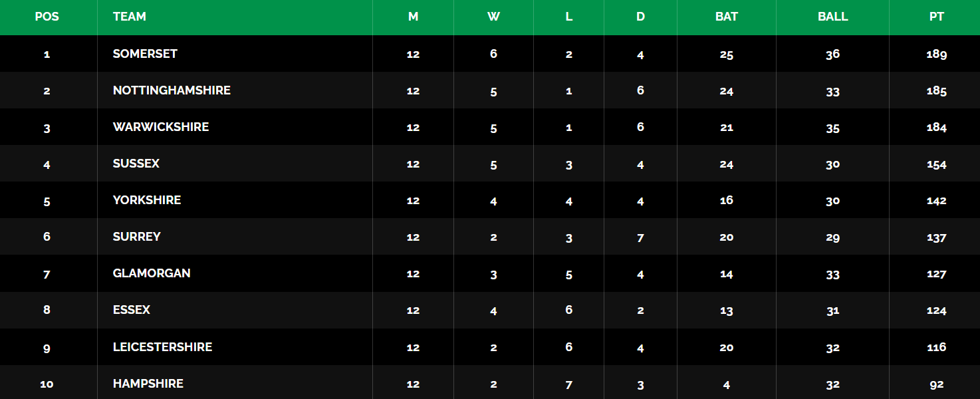Choose the Sussex team name
The image size is (980, 399).
pyautogui.click(x=136, y=164)
